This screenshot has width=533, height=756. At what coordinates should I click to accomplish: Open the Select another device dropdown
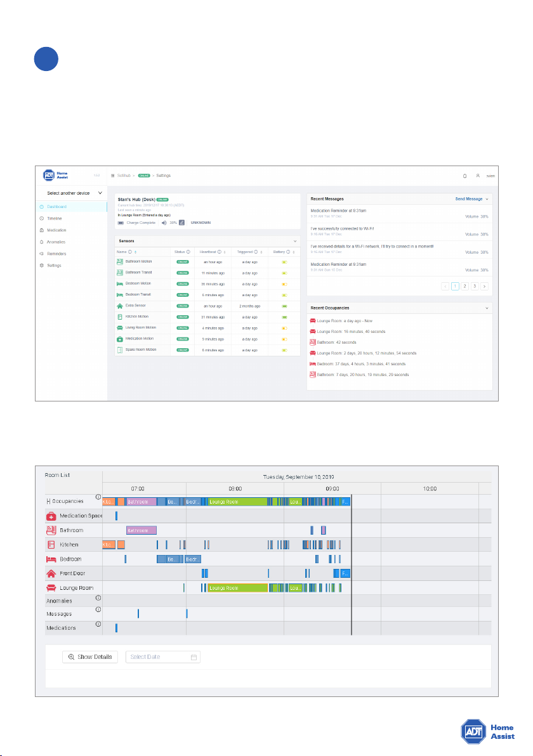(x=74, y=193)
